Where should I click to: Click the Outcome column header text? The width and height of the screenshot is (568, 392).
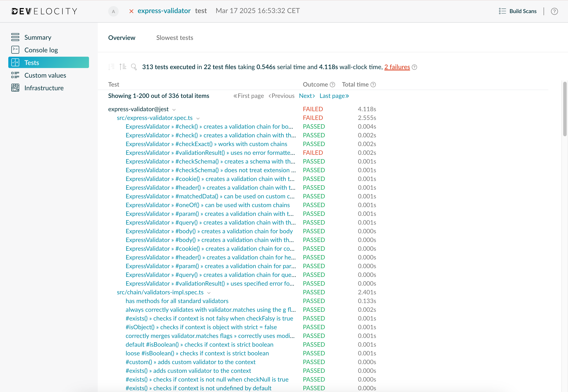click(315, 85)
